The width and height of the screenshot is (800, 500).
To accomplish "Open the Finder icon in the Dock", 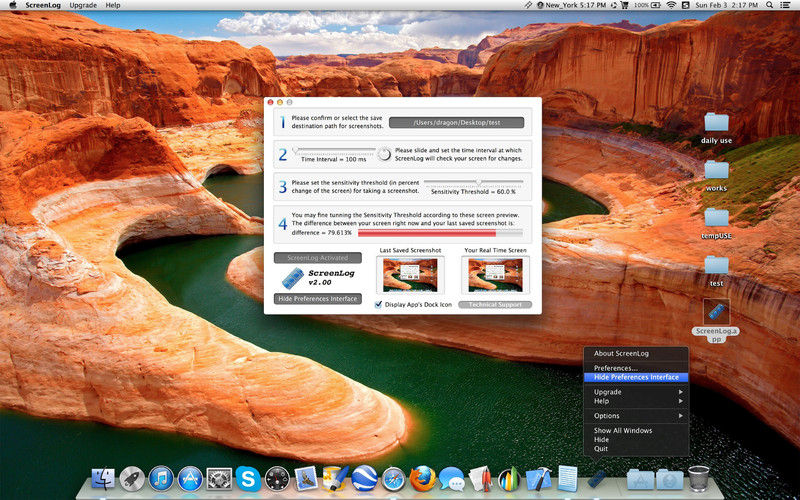I will tap(103, 479).
